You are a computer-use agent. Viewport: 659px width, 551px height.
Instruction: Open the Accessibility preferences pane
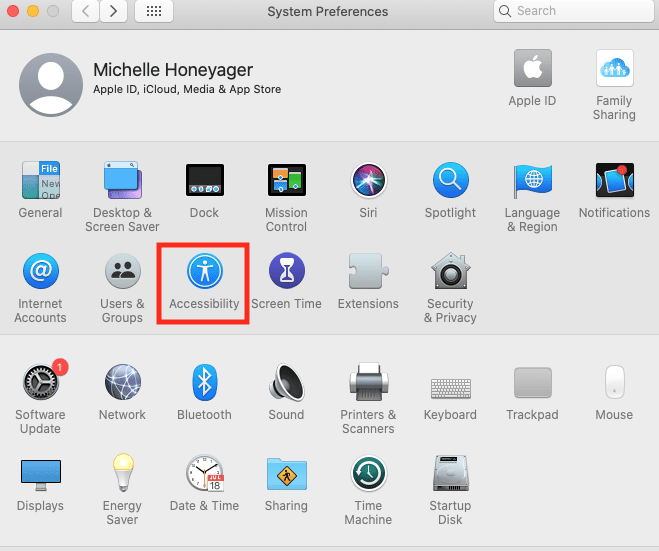(204, 272)
